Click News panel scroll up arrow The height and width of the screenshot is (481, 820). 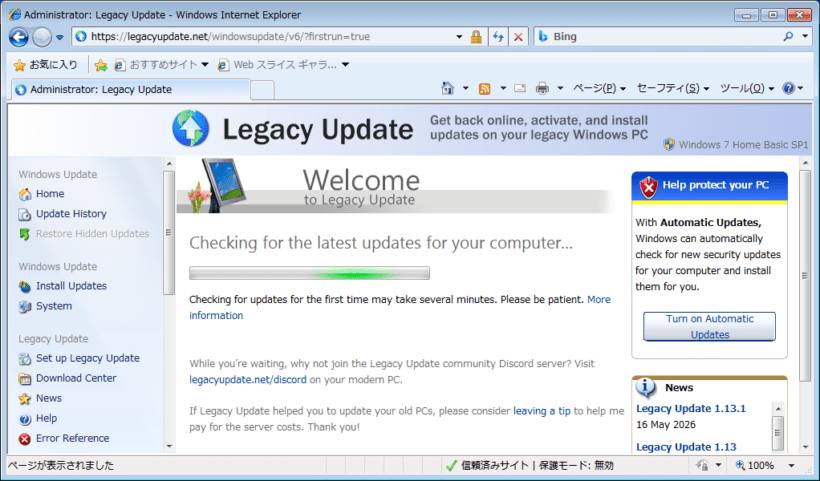point(778,408)
